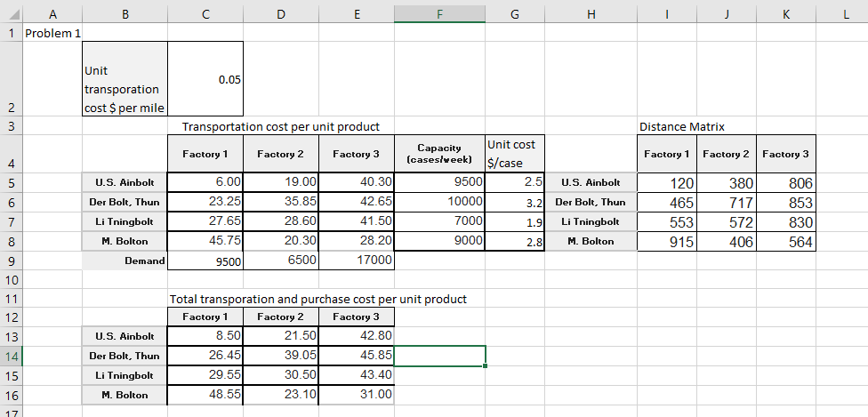
Task: Select cell with value 28.60
Action: click(281, 221)
